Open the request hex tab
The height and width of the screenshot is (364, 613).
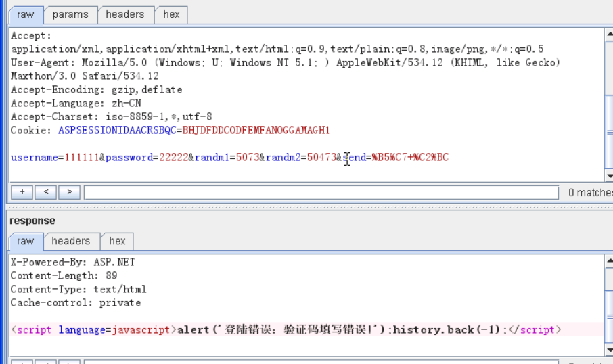click(171, 15)
